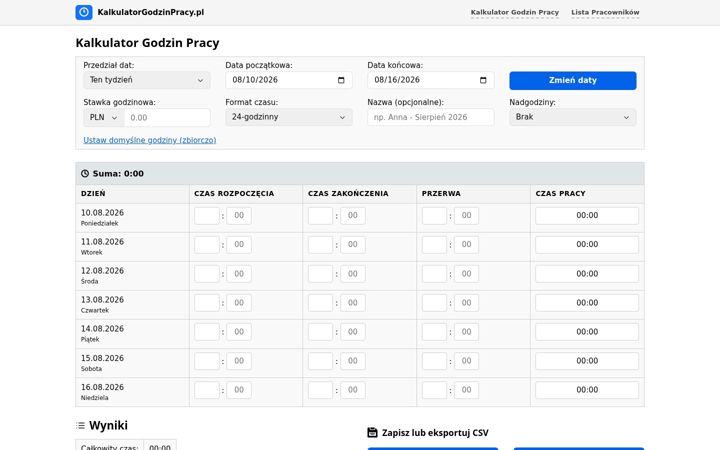The image size is (720, 450).
Task: Click Ustaw domyślne godziny (zbiorczo) link
Action: (x=150, y=140)
